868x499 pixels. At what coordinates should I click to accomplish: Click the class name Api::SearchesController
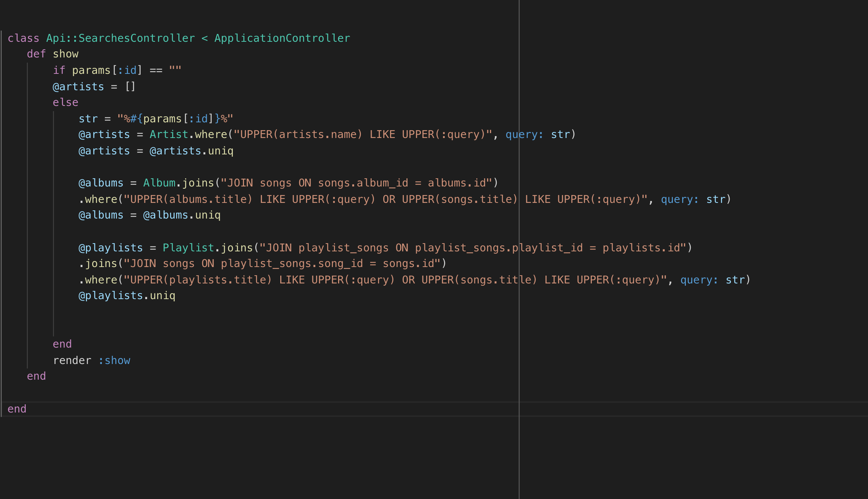pos(121,38)
